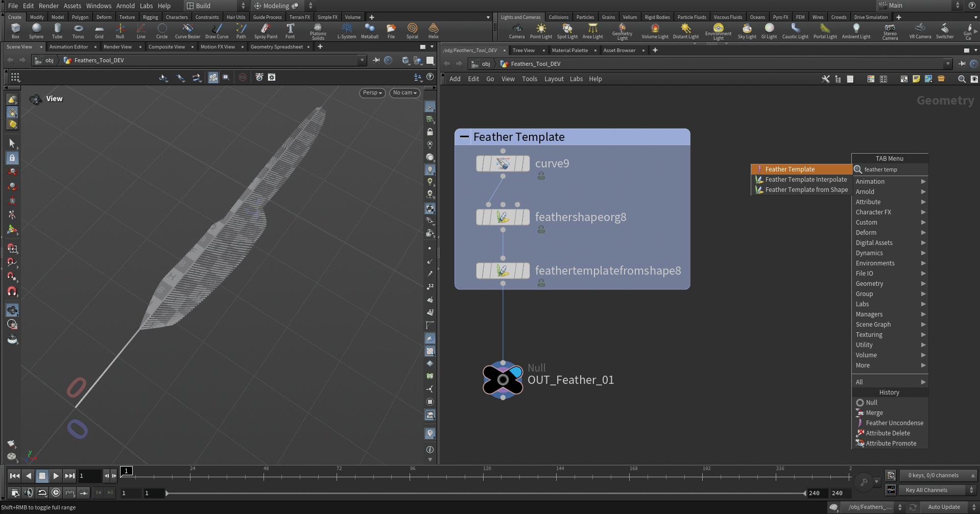This screenshot has width=980, height=514.
Task: Pick Feather Uncondense from History
Action: (890, 423)
